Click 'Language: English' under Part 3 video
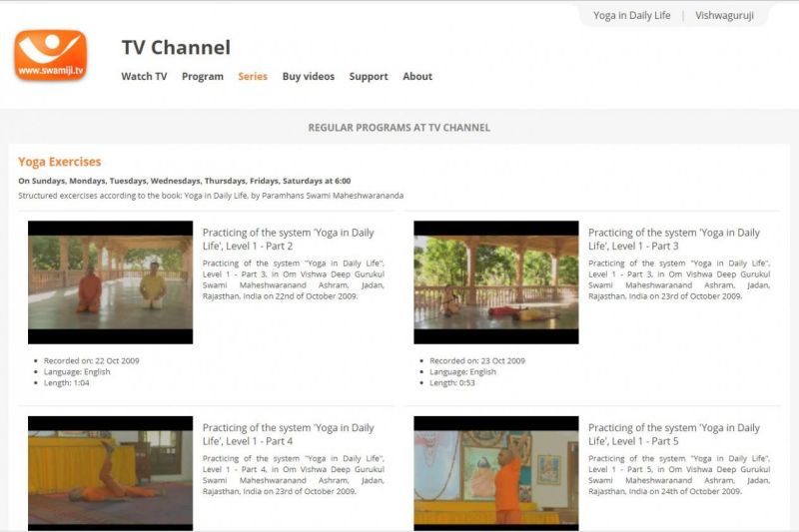799x532 pixels. [462, 372]
